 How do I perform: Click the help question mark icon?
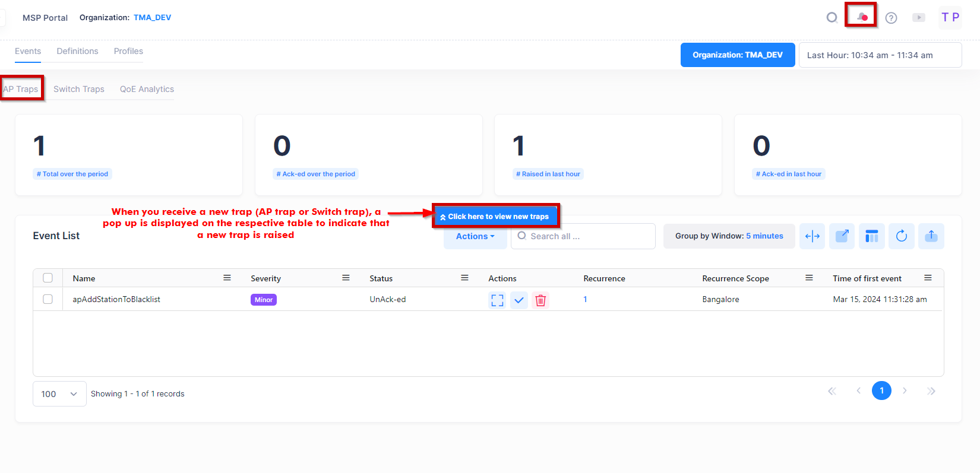pyautogui.click(x=891, y=18)
